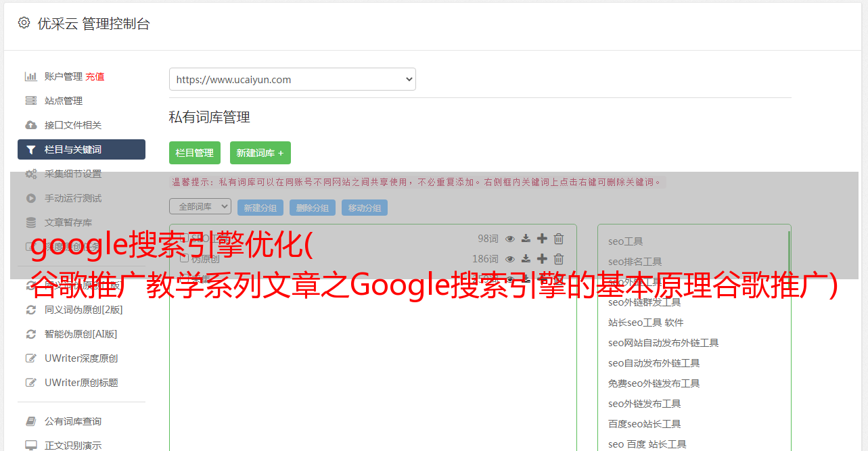Open 采集细节设置 via its gears icon

point(31,174)
